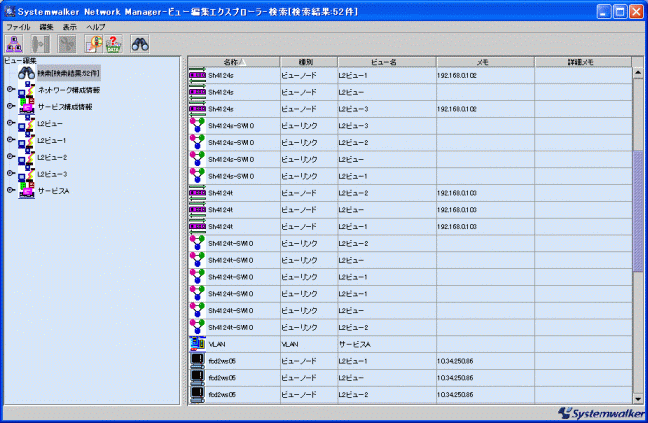Expand the サービスA tree node
This screenshot has height=423, width=648.
(x=10, y=190)
